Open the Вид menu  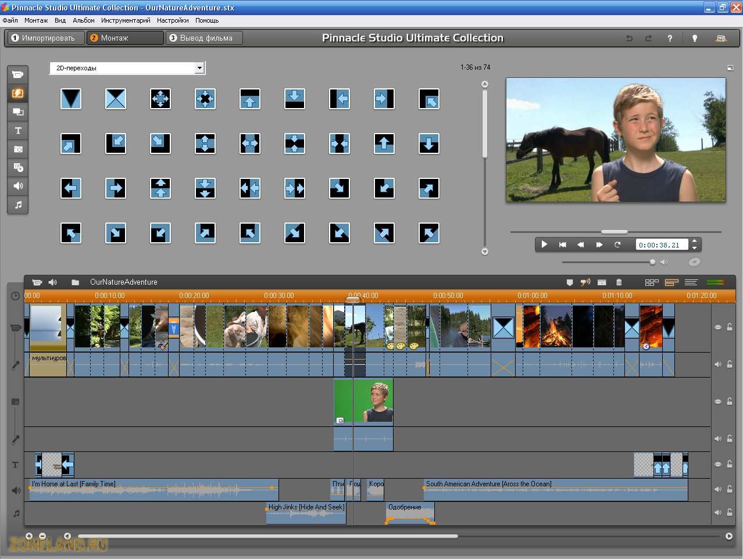click(x=60, y=20)
